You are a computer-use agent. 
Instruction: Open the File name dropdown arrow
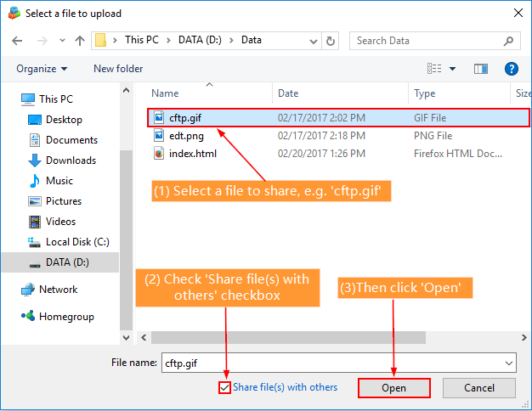[x=508, y=363]
